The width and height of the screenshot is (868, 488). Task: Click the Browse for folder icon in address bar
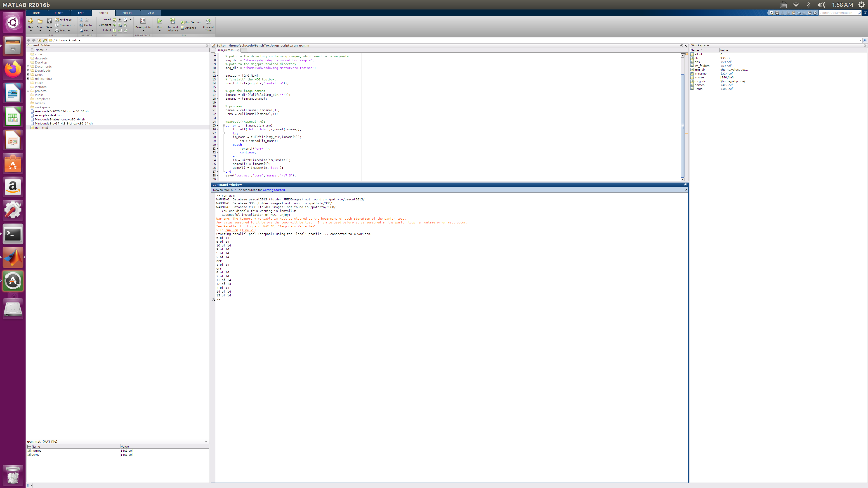coord(45,40)
